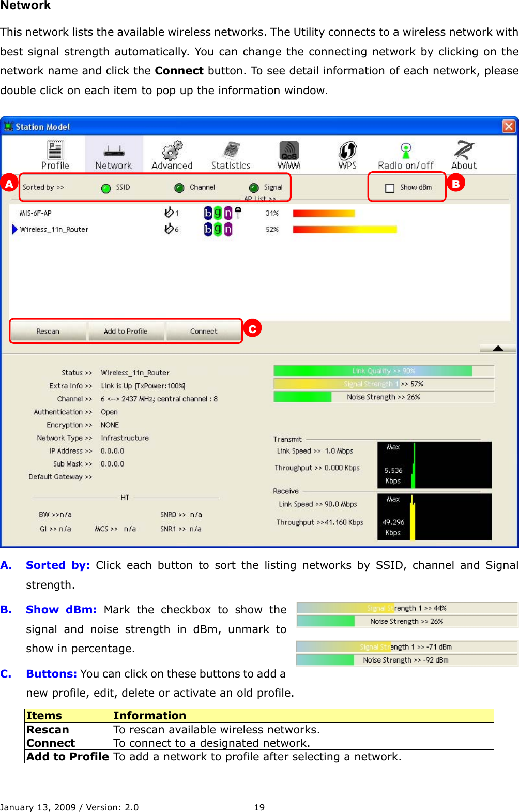
Task: Click the 52% signal value text
Action: coord(272,230)
